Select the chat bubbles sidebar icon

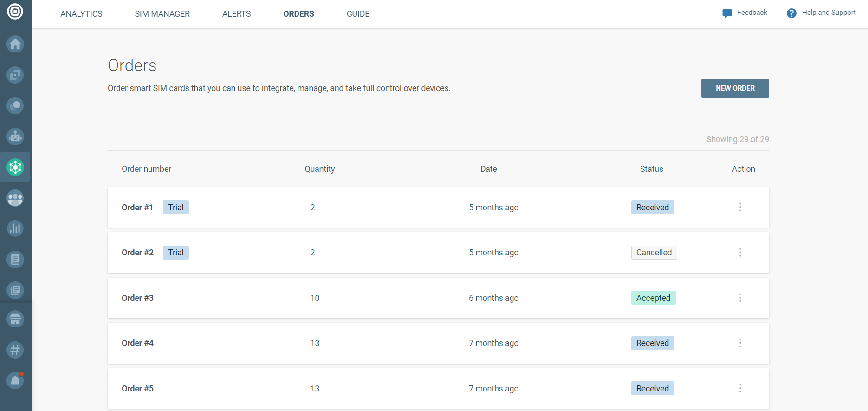[x=15, y=106]
